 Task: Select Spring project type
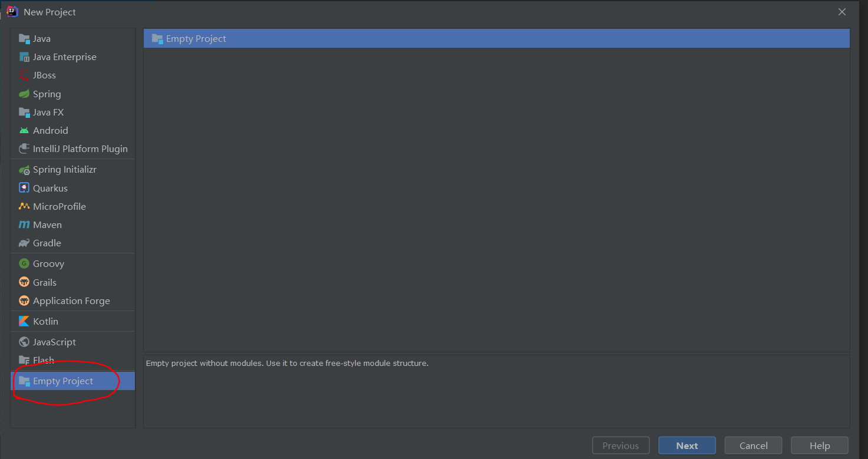point(72,94)
